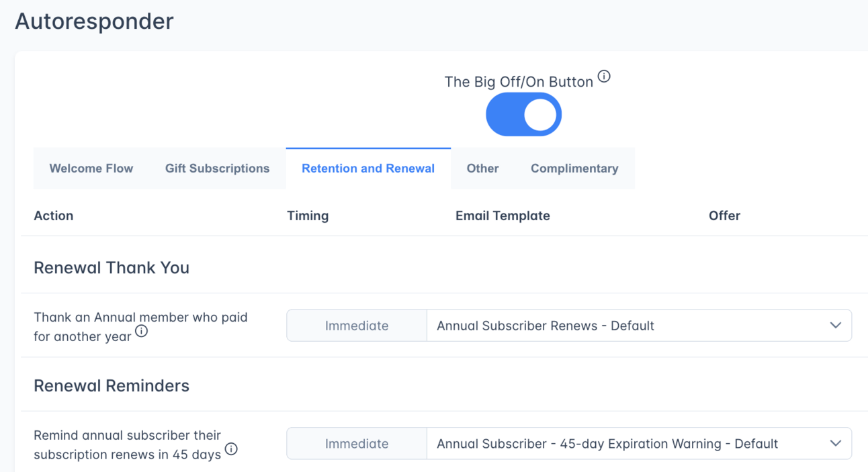Click the Autoresponder page title
868x472 pixels.
click(93, 21)
